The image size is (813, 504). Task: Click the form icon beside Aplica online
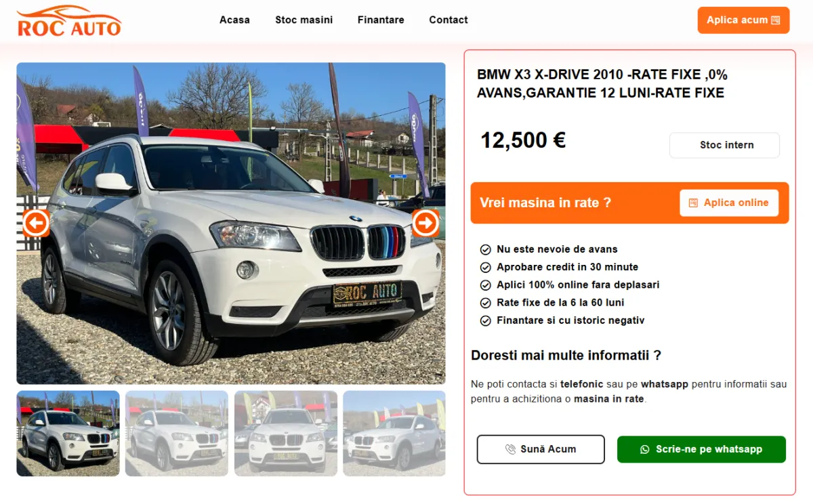[693, 203]
